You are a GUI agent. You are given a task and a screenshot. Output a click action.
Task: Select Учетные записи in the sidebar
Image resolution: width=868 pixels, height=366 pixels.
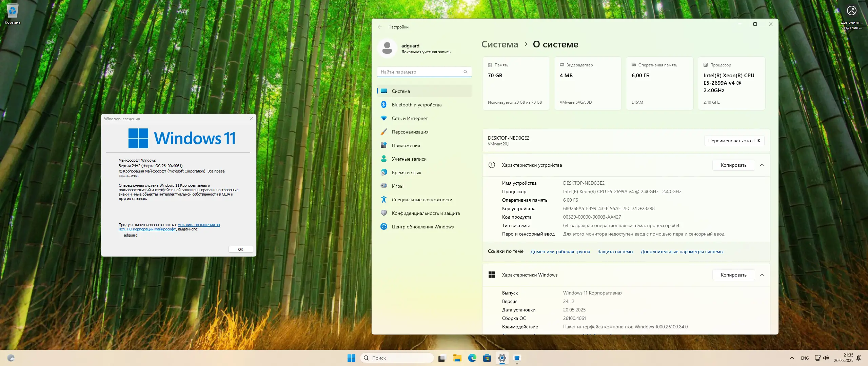(x=409, y=159)
